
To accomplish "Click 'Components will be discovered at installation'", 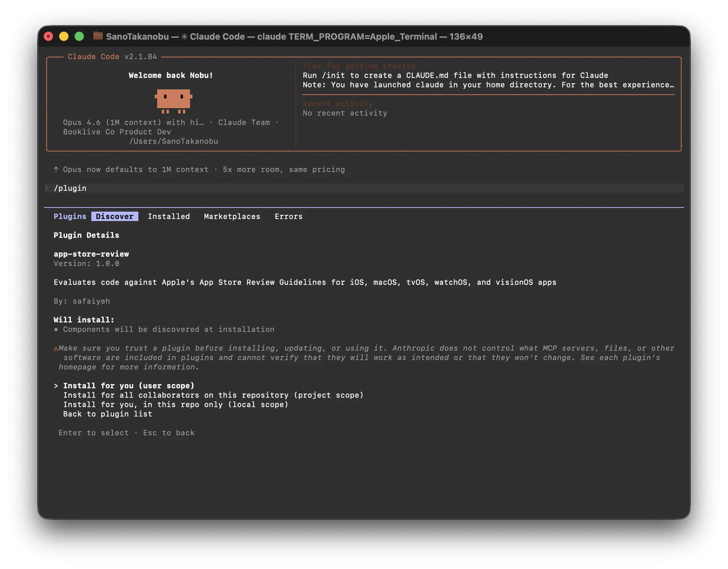I will coord(169,329).
